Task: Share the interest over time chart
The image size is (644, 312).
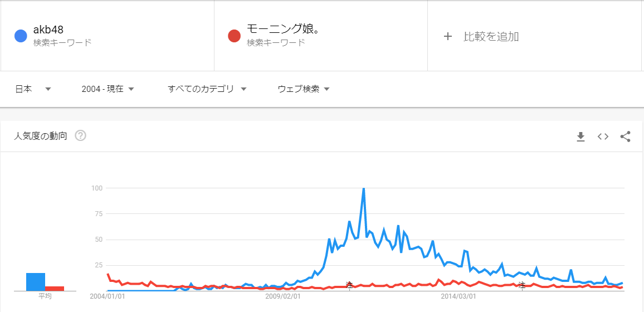Action: point(625,136)
